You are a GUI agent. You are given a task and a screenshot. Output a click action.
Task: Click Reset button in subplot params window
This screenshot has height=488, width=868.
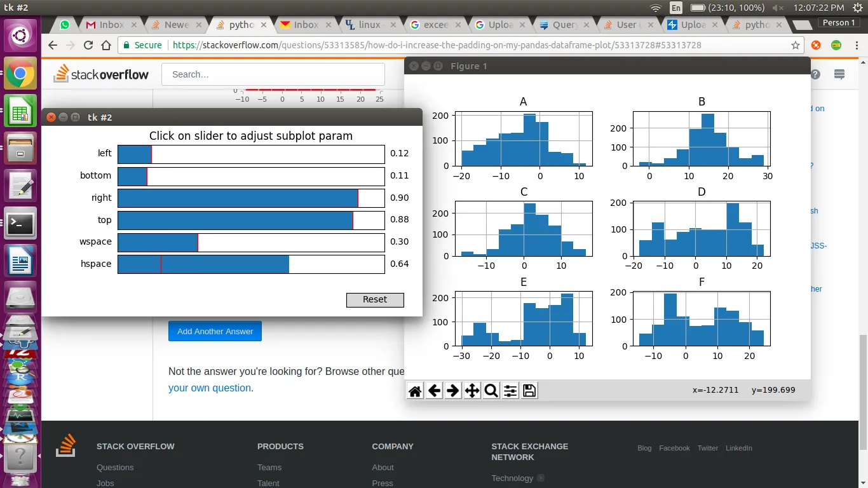(x=375, y=300)
